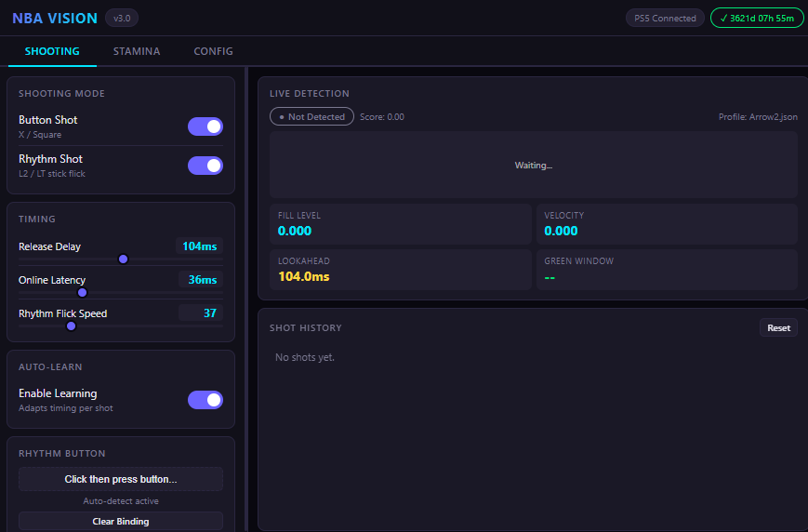
Task: Reset the shot history
Action: 778,328
